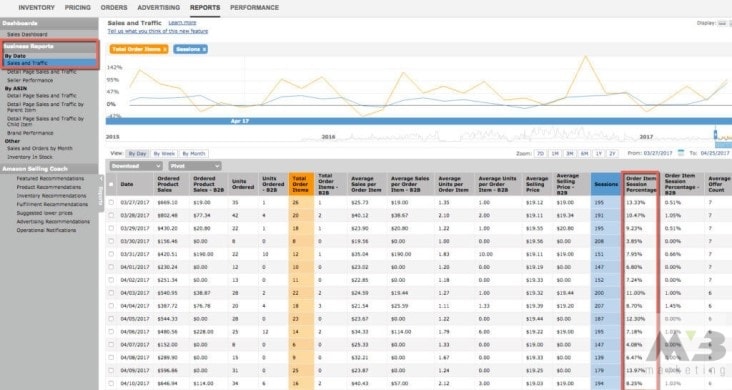Open Featured Recommendations
The image size is (732, 390).
pos(50,178)
